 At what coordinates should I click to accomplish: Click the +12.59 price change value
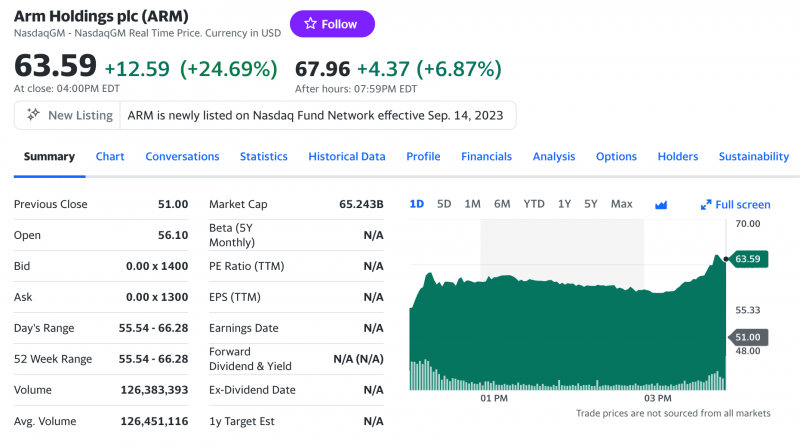[137, 69]
